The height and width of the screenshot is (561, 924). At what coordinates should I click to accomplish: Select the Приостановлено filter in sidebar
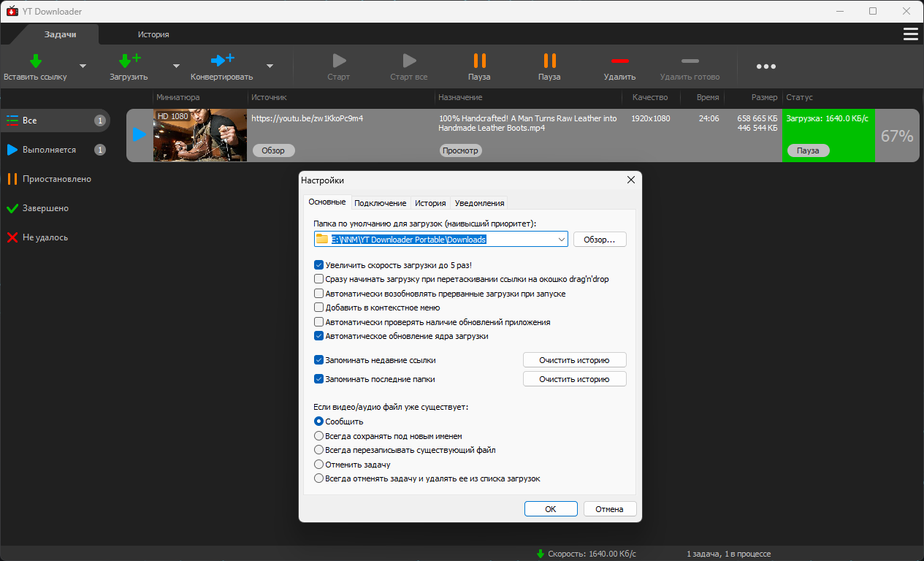[55, 179]
